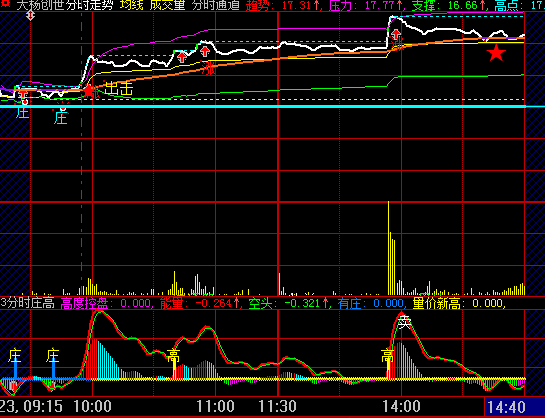Click the 趋势: 17.31 value
The image size is (545, 418).
(x=284, y=5)
